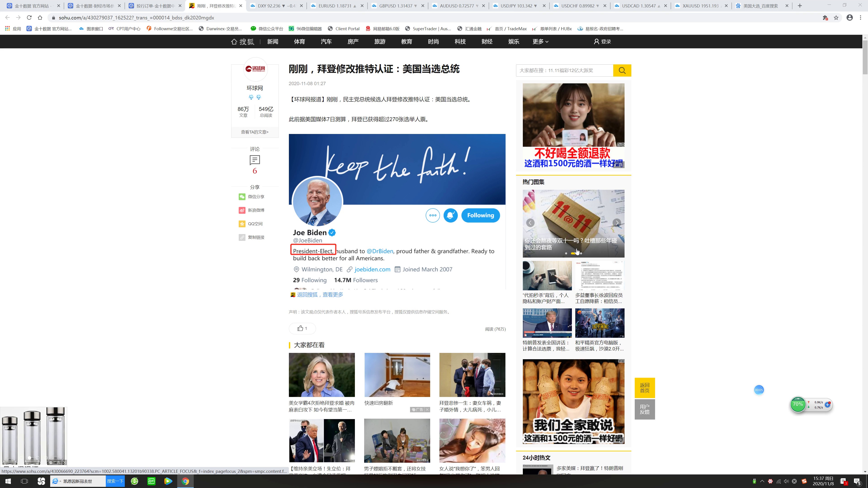
Task: Click 返回搜狐，查看更多 link
Action: point(320,295)
